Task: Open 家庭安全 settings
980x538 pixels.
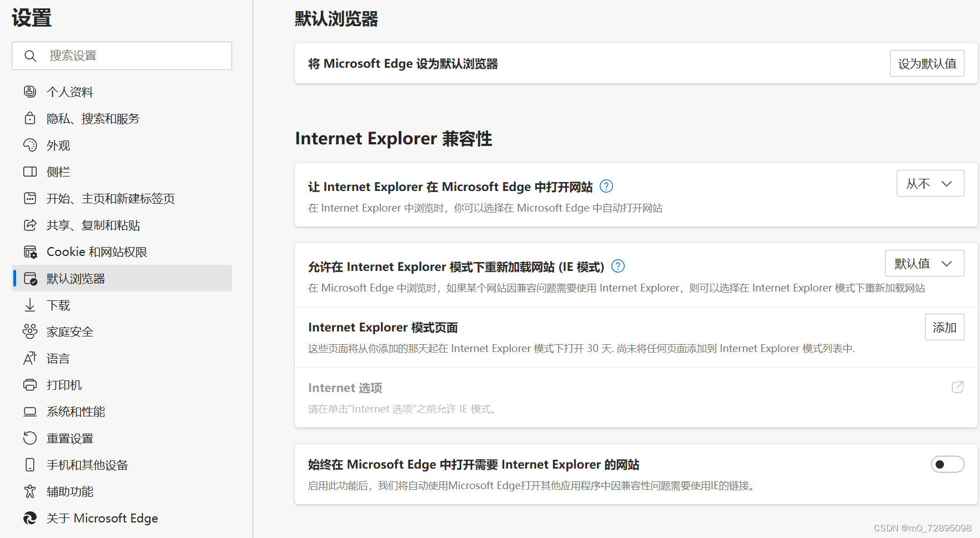Action: [x=122, y=331]
